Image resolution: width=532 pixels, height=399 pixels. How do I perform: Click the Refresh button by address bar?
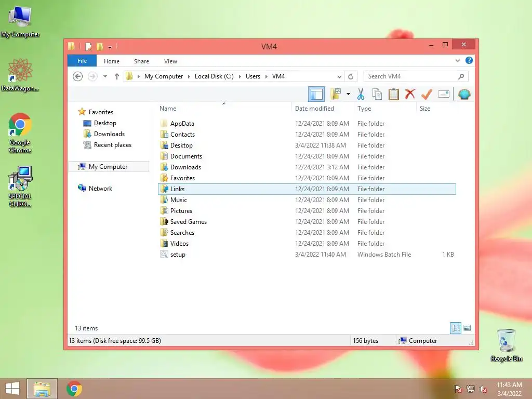pyautogui.click(x=351, y=76)
